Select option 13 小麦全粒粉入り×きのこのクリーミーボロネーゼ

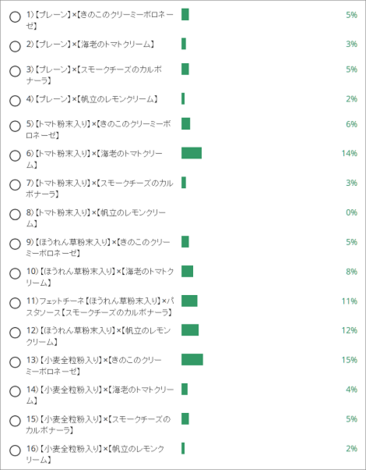tap(15, 362)
